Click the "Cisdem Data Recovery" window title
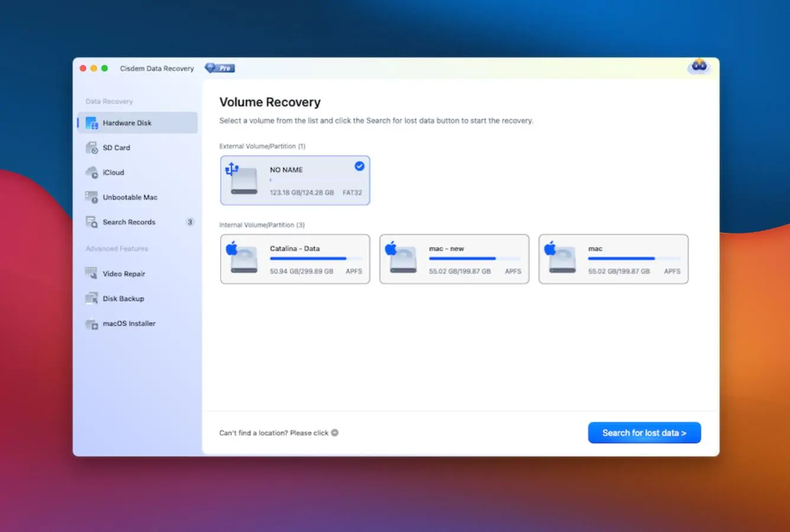Screen dimensions: 790x532 click(x=157, y=69)
